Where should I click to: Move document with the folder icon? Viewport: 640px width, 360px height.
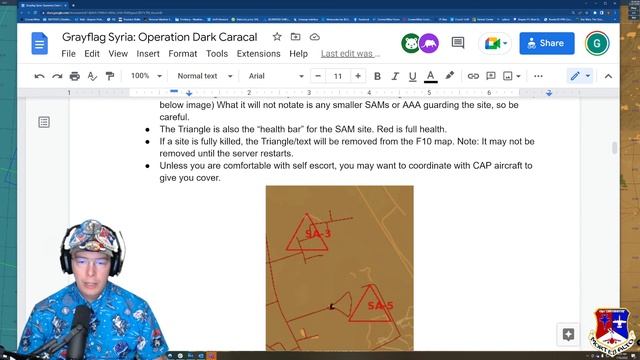coord(296,37)
